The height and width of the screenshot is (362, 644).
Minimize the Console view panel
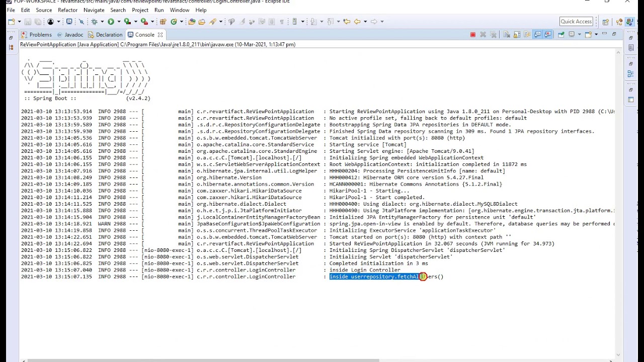click(604, 34)
